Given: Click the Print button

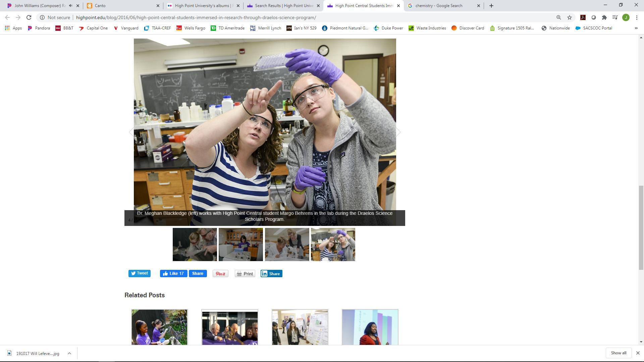Looking at the screenshot, I should click(x=245, y=274).
